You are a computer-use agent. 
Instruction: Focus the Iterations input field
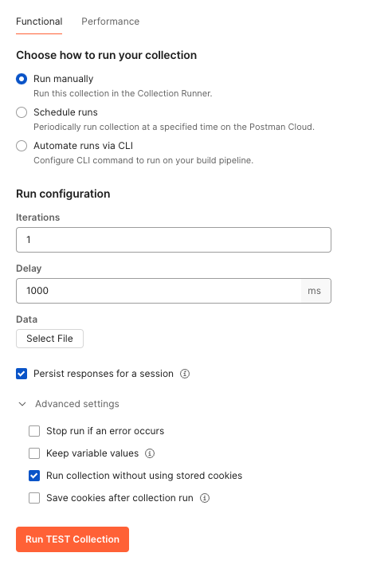[174, 240]
